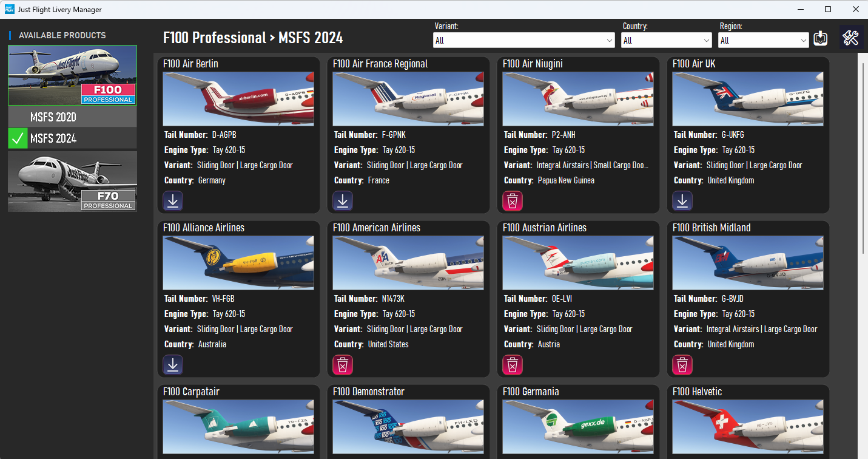Click the 'F100 Austrian Airlines' card title
This screenshot has width=868, height=459.
pyautogui.click(x=545, y=228)
